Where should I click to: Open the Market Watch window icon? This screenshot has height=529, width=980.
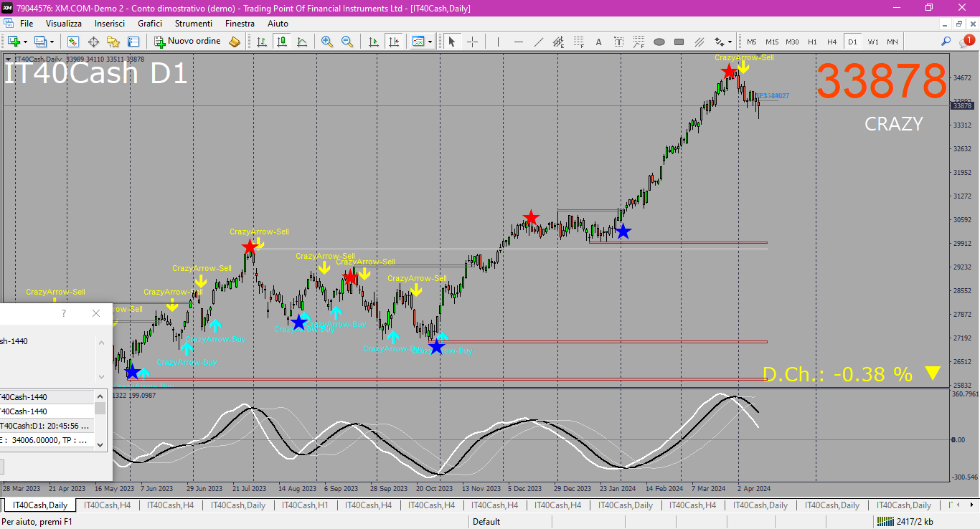point(73,42)
